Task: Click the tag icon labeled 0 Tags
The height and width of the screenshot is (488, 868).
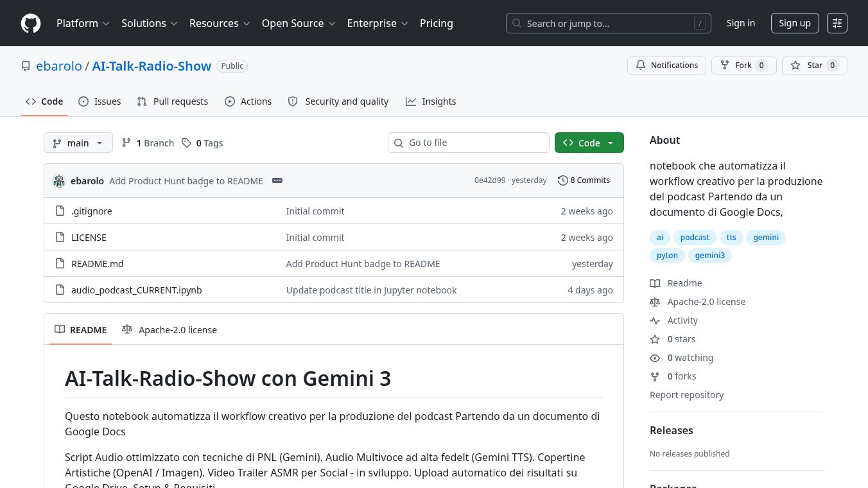Action: pos(186,143)
